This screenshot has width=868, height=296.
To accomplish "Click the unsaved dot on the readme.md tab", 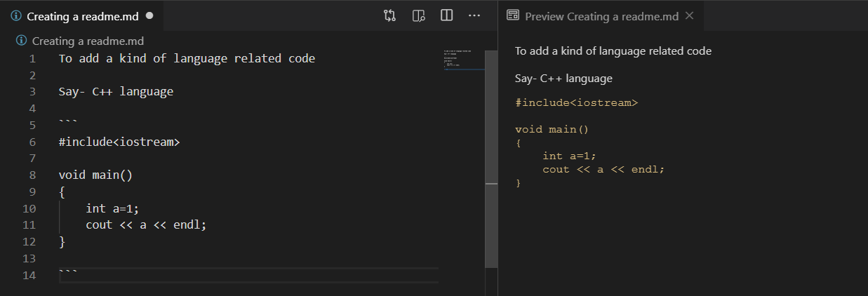I will click(149, 15).
